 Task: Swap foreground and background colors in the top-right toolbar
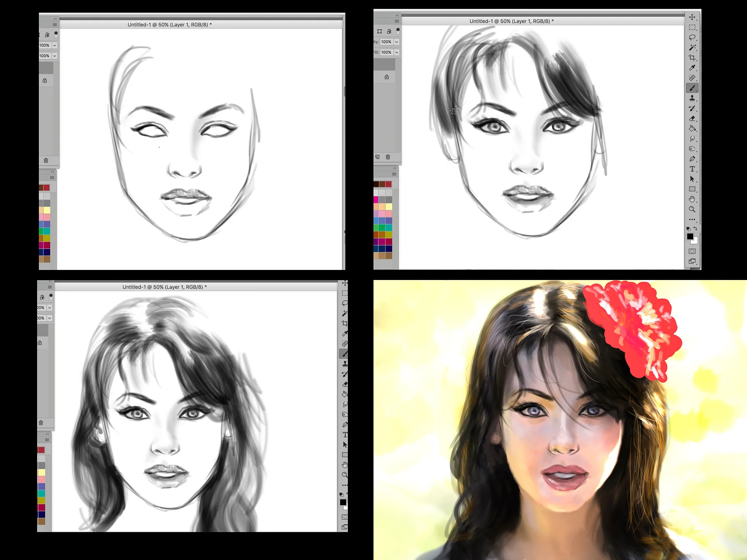[x=695, y=229]
